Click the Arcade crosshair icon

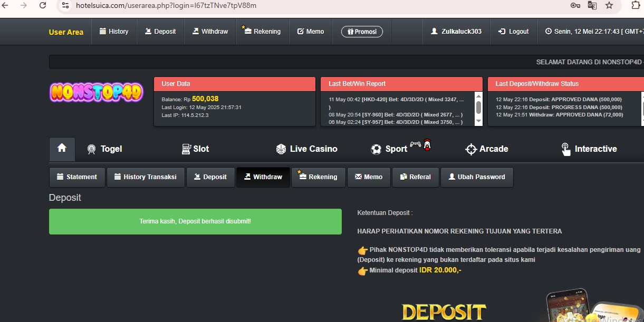[471, 149]
